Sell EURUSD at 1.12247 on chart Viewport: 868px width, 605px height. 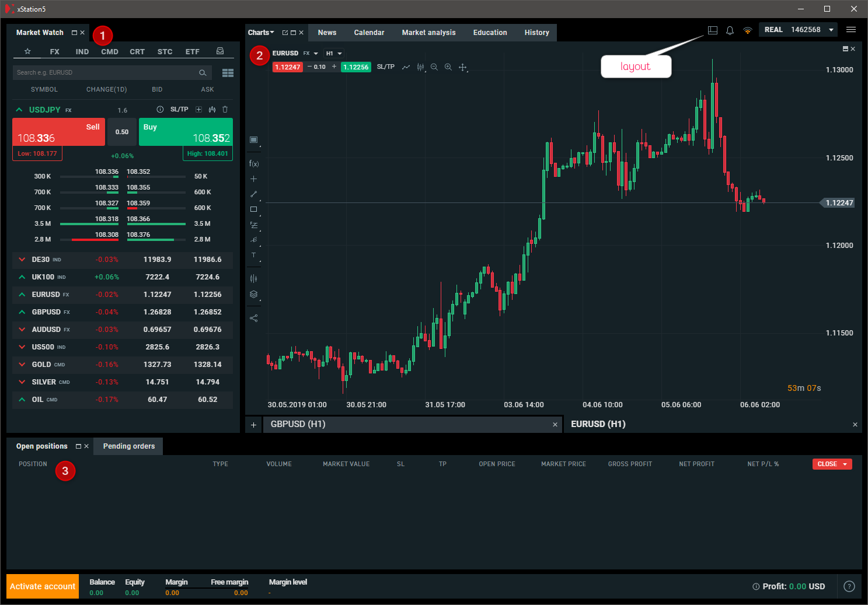click(x=288, y=67)
